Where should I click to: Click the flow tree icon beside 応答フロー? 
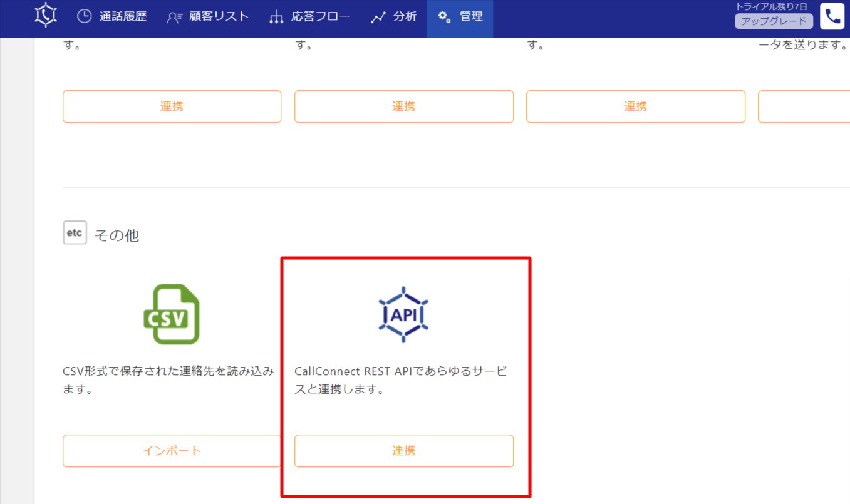pyautogui.click(x=276, y=18)
